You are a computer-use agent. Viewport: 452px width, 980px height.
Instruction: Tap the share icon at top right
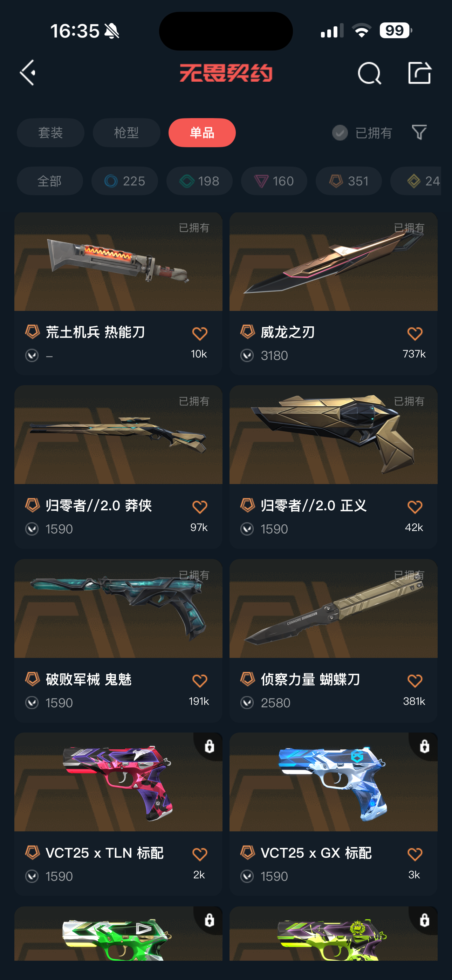click(419, 72)
